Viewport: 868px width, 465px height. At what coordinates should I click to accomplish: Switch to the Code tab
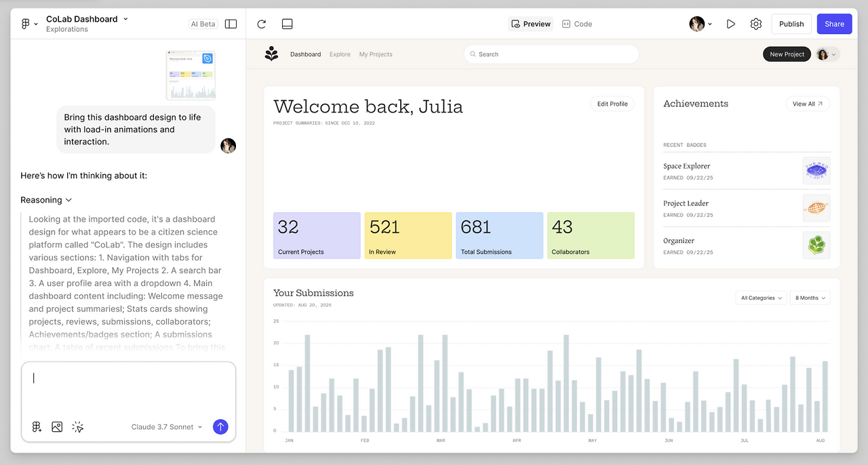click(577, 24)
